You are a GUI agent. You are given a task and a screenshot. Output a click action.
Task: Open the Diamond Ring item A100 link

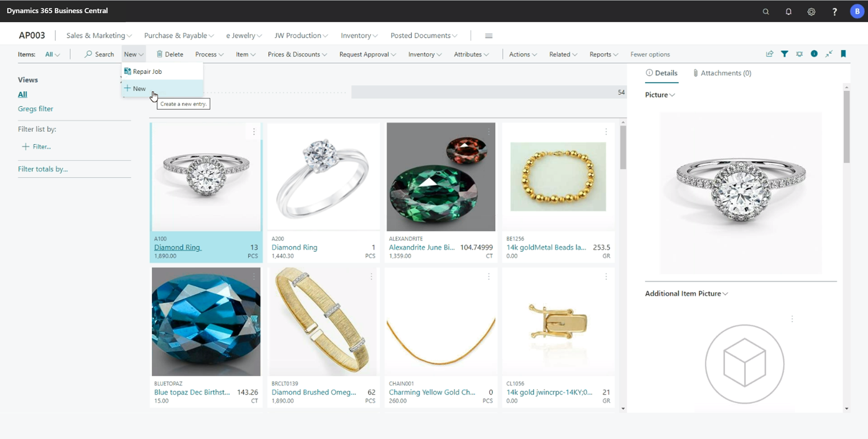[x=177, y=247]
